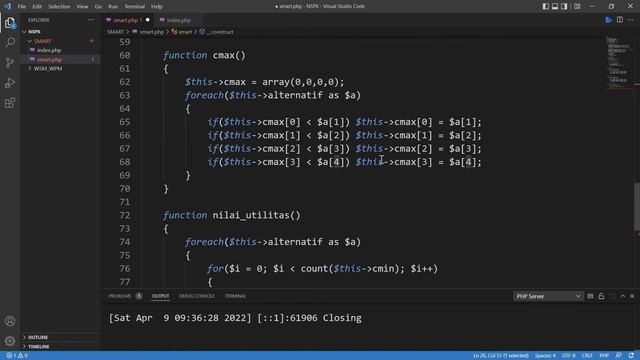
Task: Open the Run and Debug view
Action: pyautogui.click(x=10, y=82)
